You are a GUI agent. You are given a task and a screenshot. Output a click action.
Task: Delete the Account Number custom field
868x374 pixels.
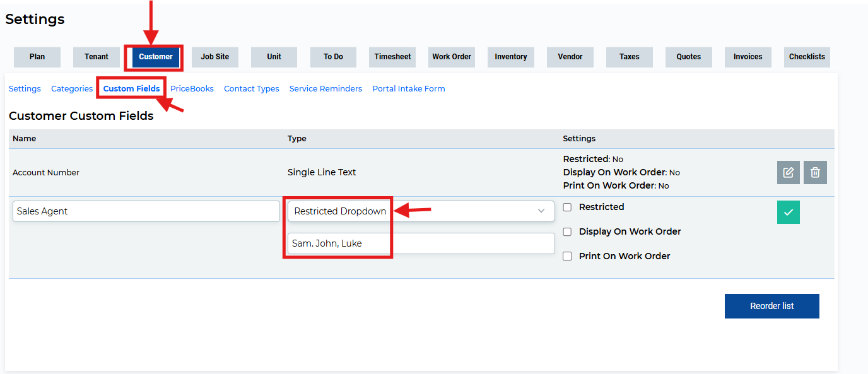815,172
